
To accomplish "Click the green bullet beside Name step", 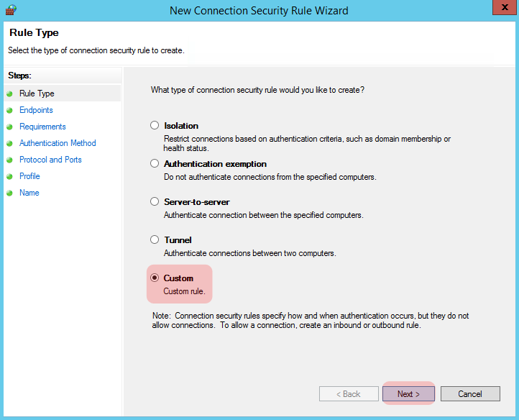I will pyautogui.click(x=9, y=193).
